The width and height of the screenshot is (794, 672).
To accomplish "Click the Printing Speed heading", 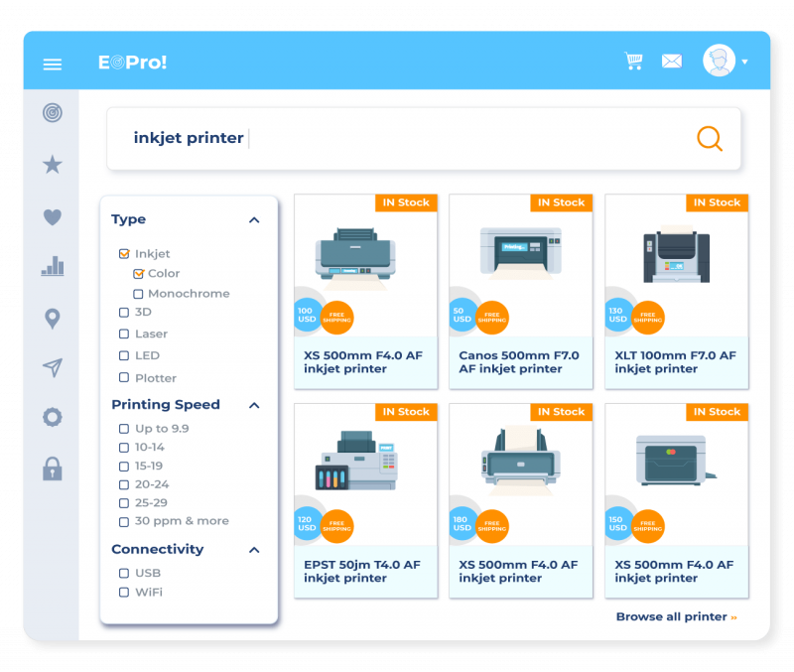I will [166, 405].
